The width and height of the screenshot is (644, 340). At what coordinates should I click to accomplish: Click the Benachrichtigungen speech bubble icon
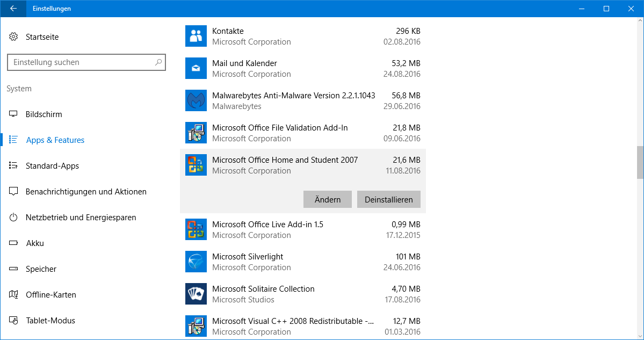pos(13,192)
